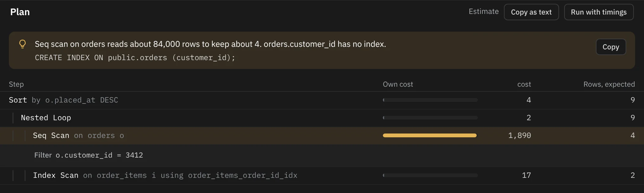
Task: Click Run with timings button
Action: [599, 12]
